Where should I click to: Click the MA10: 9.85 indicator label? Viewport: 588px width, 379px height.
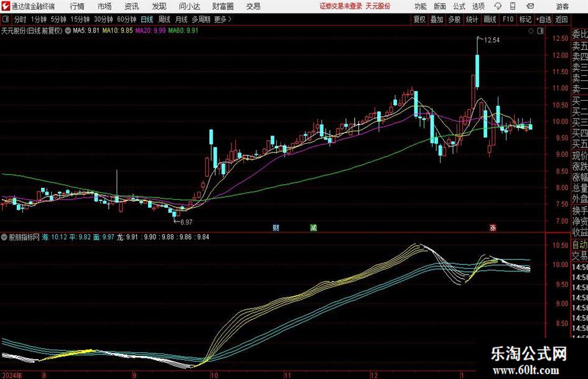[x=118, y=30]
